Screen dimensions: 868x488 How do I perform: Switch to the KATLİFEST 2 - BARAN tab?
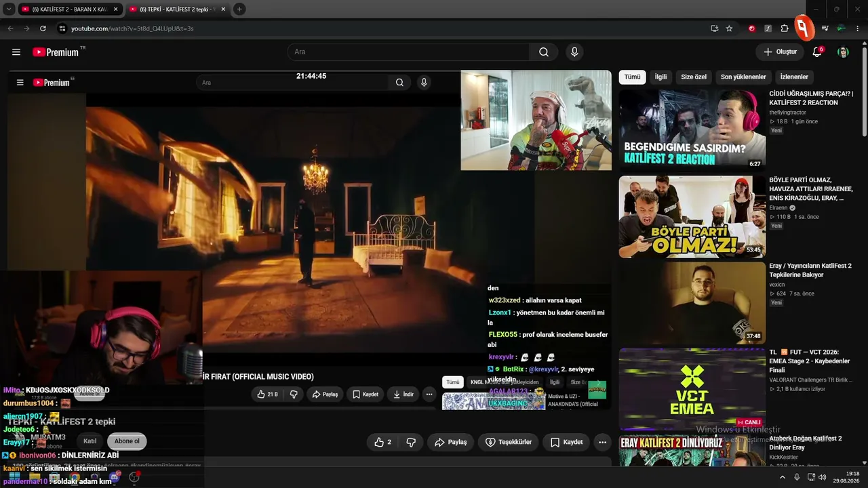pyautogui.click(x=70, y=9)
